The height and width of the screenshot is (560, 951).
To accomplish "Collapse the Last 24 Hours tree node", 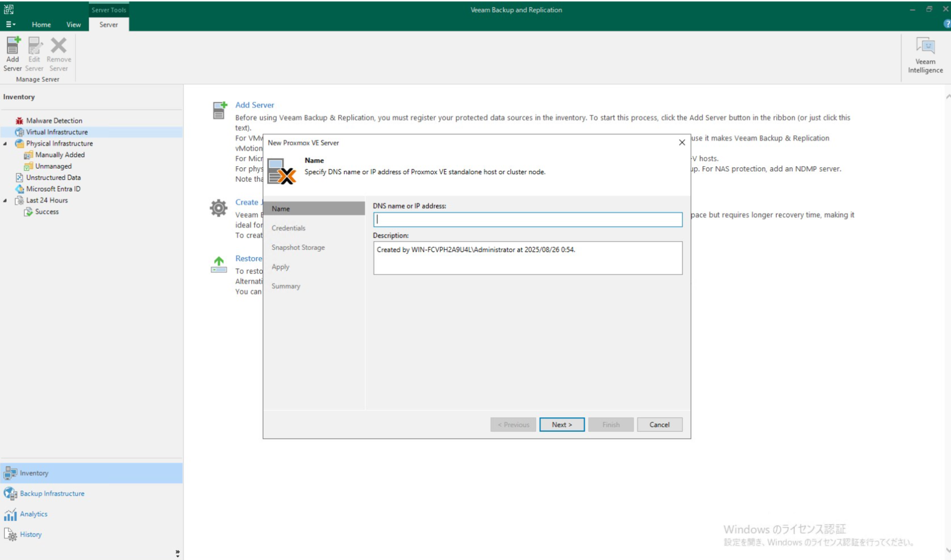I will pyautogui.click(x=5, y=200).
